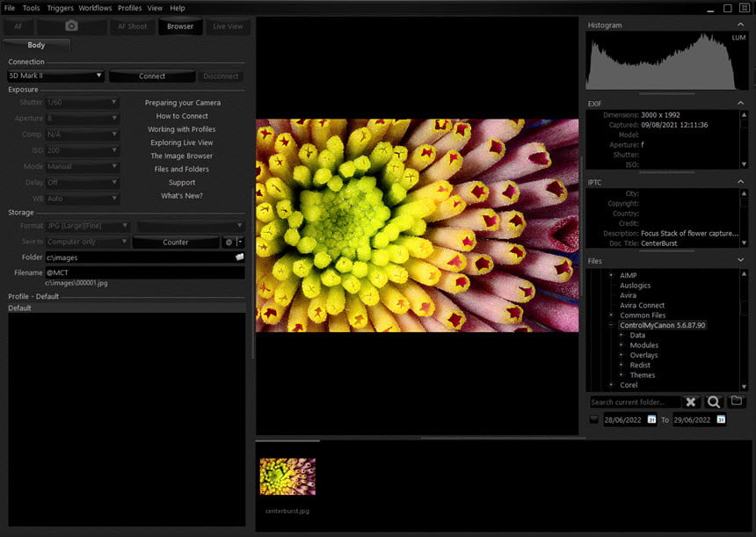This screenshot has width=756, height=537.
Task: Select the AIMP folder in tree
Action: pyautogui.click(x=629, y=275)
